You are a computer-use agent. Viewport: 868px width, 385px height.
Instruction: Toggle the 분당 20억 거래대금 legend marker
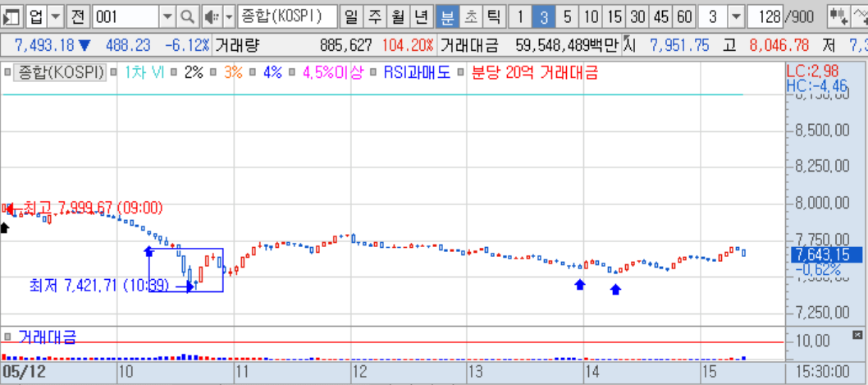click(460, 72)
